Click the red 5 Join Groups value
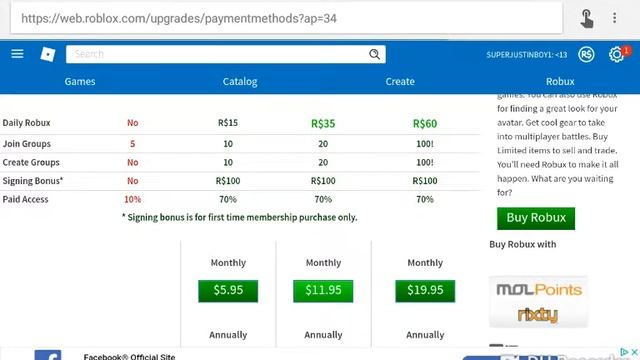This screenshot has height=360, width=640. (132, 144)
